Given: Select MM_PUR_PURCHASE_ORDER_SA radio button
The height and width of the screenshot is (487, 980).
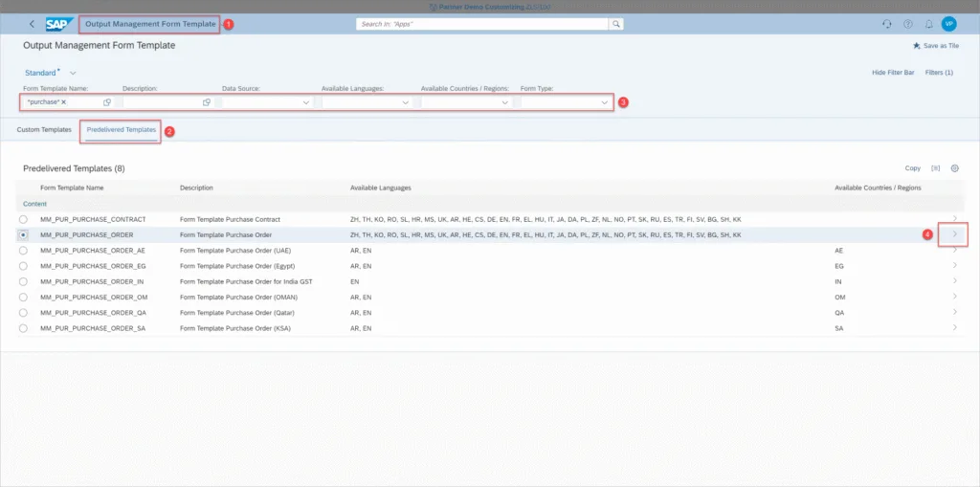Looking at the screenshot, I should [23, 328].
